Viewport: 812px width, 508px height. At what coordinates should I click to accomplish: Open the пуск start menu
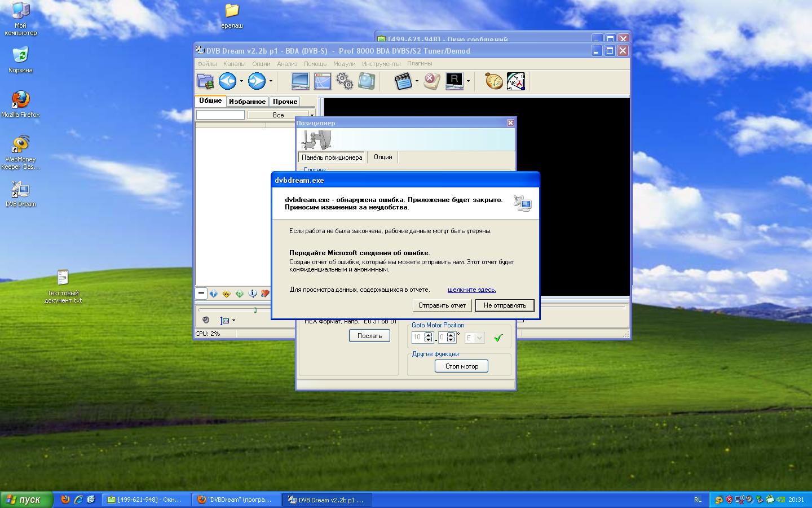coord(27,500)
